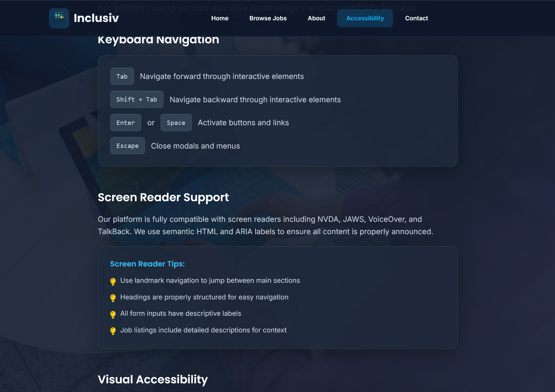The width and height of the screenshot is (555, 392).
Task: Click the Enter key badge
Action: click(126, 123)
